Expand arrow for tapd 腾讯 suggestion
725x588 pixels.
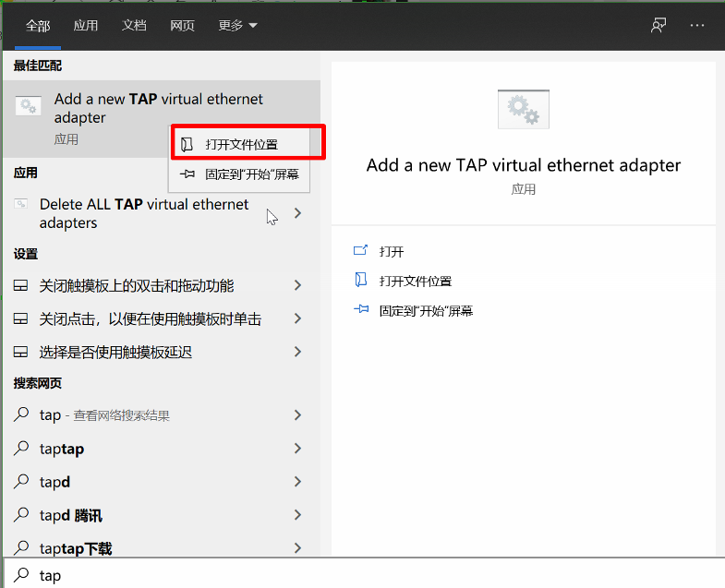click(x=297, y=515)
